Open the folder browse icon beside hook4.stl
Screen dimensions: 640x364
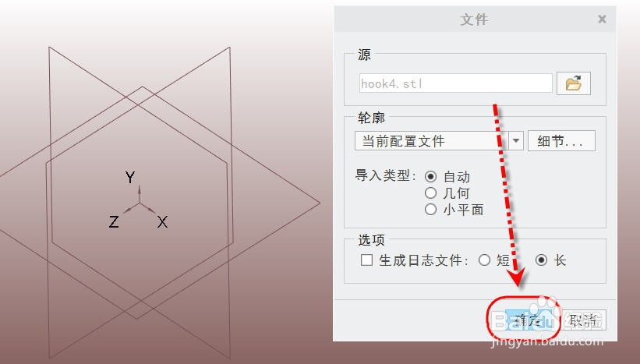click(x=574, y=83)
